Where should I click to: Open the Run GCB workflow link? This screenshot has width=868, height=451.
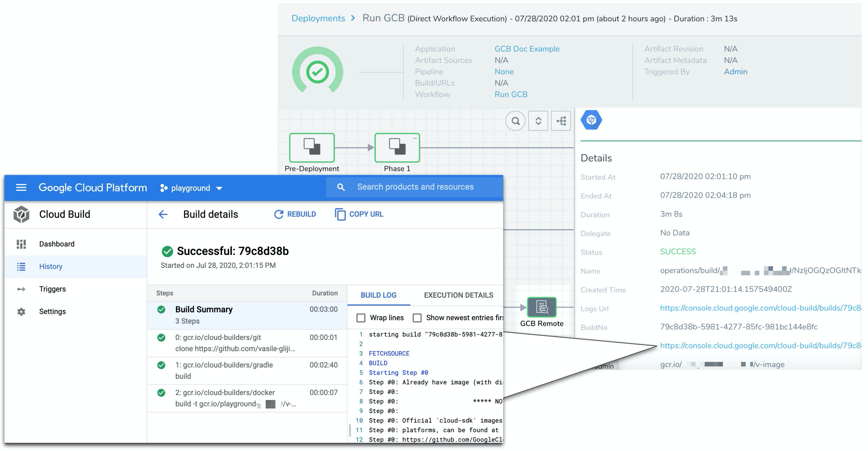tap(511, 94)
